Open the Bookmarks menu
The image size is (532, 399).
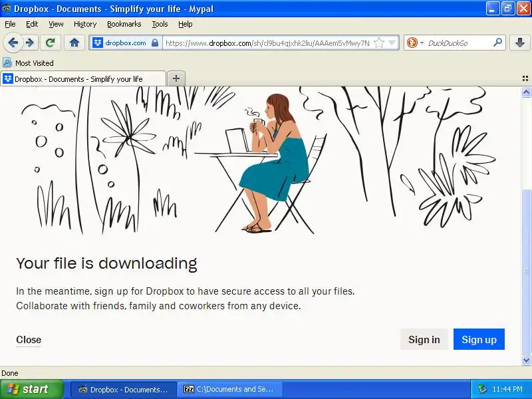tap(124, 24)
